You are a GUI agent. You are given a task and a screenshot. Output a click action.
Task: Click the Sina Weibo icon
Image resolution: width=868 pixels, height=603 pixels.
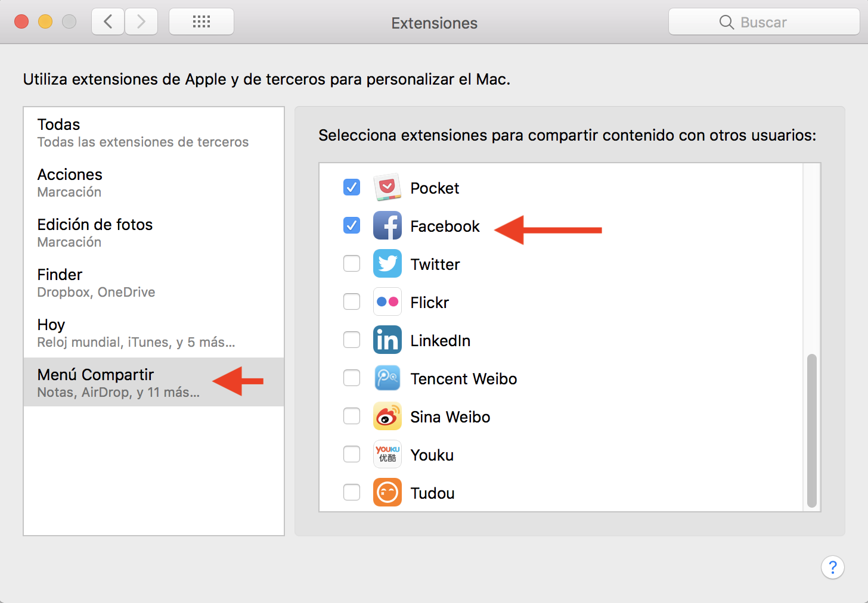[387, 416]
